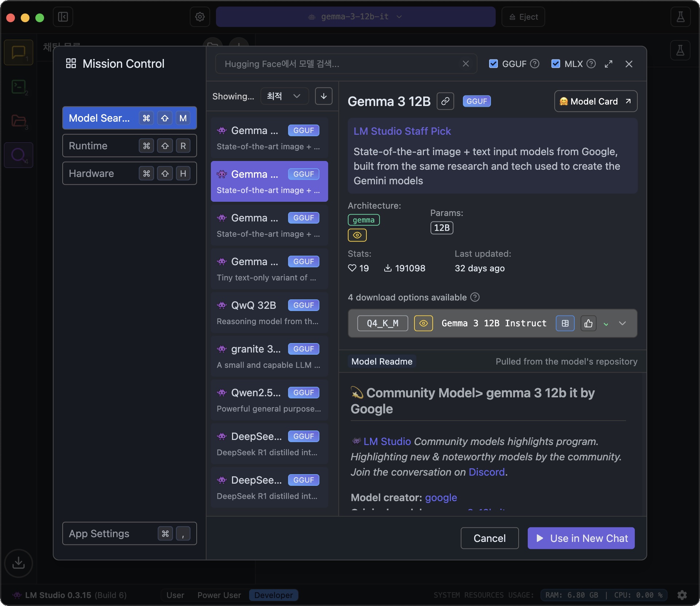Screen dimensions: 700x606
Task: Open the Runtime tab
Action: (x=130, y=146)
